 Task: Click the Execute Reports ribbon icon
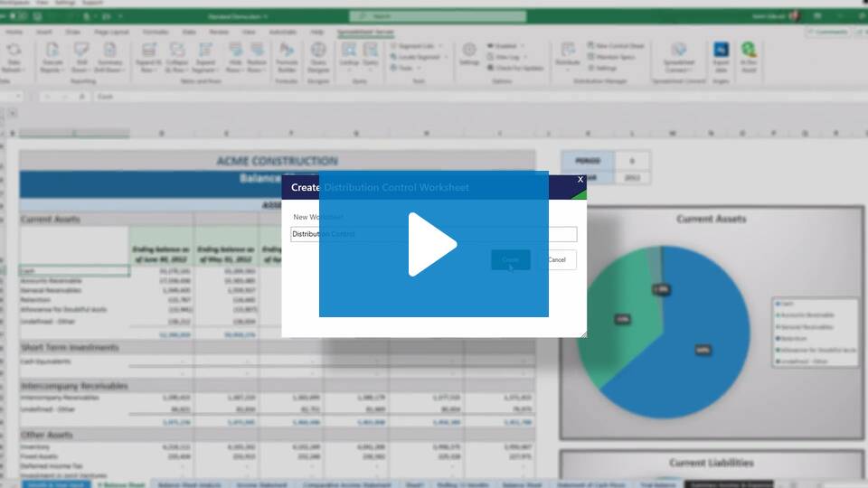click(x=52, y=58)
